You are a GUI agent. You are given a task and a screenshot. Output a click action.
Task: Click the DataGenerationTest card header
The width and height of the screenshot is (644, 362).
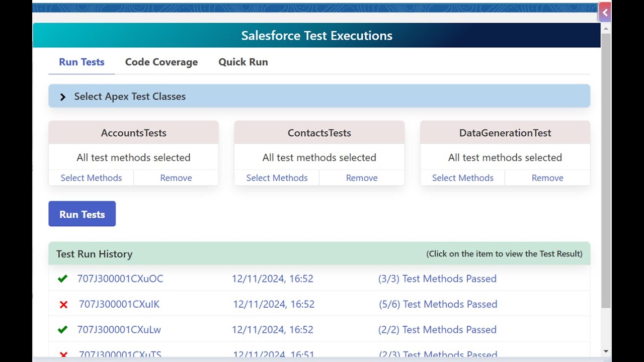pyautogui.click(x=505, y=133)
